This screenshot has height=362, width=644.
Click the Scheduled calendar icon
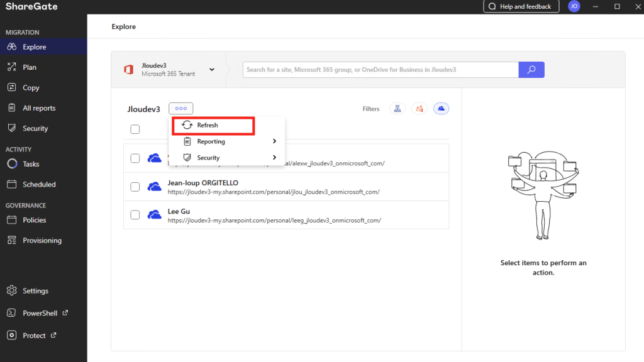point(12,184)
